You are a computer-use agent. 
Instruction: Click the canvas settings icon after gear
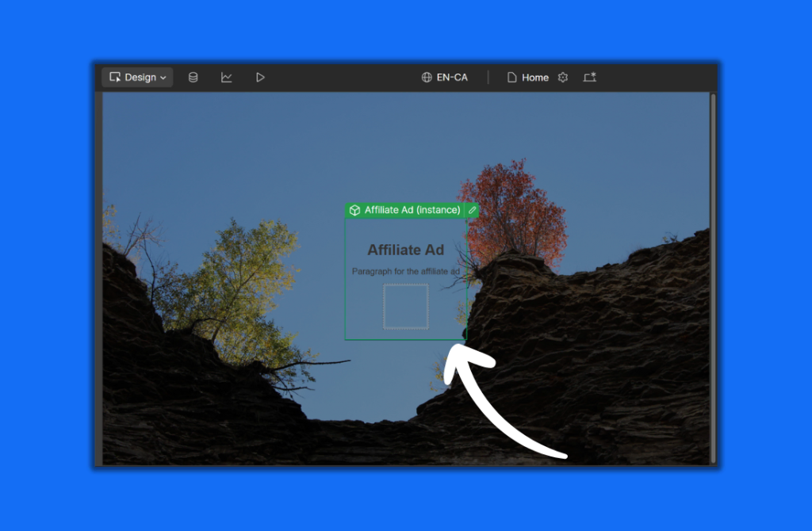coord(589,77)
